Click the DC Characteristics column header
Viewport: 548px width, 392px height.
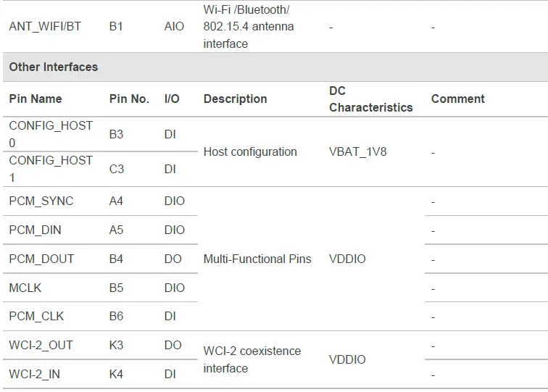[370, 99]
